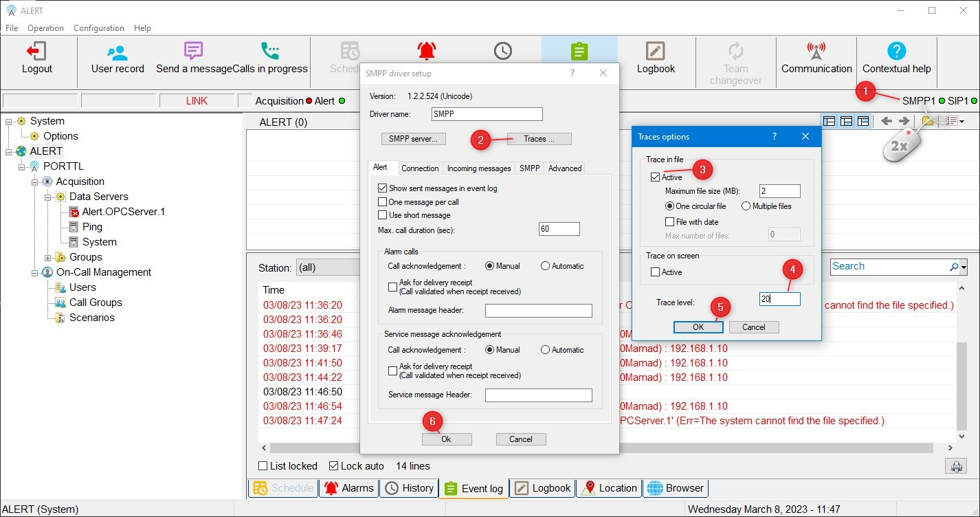
Task: Open the Search box dropdown arrow
Action: 964,267
